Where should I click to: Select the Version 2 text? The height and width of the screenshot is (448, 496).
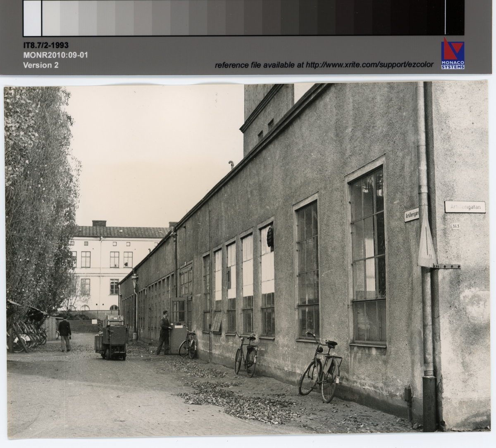coord(41,65)
